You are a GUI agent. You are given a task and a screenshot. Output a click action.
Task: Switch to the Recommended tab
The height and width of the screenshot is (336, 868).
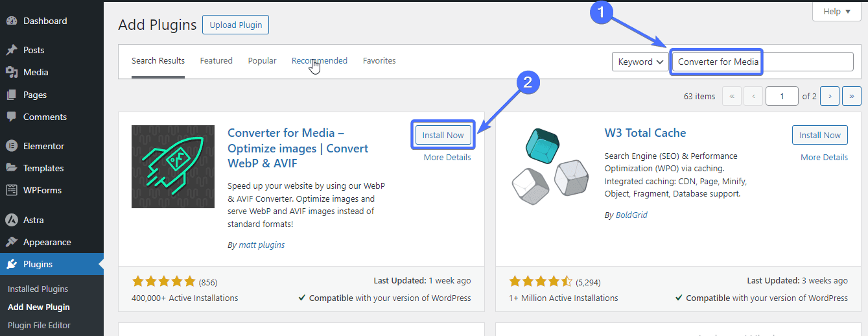click(320, 61)
